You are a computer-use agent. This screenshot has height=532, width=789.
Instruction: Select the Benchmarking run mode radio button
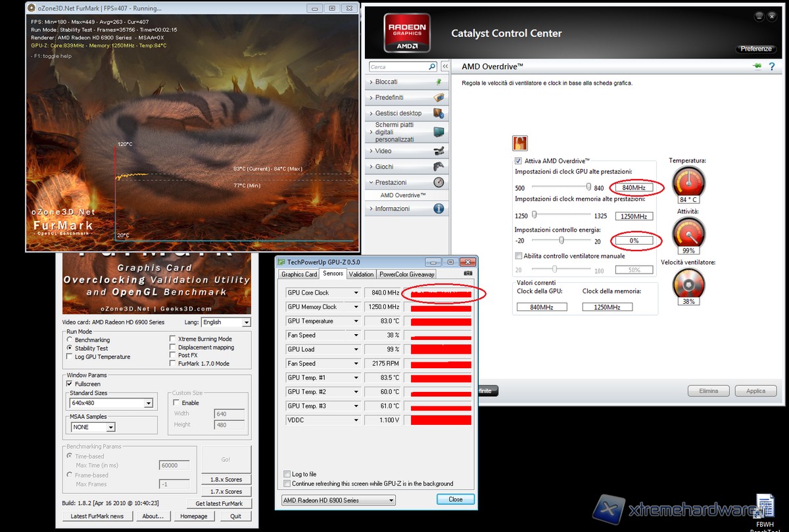coord(70,340)
